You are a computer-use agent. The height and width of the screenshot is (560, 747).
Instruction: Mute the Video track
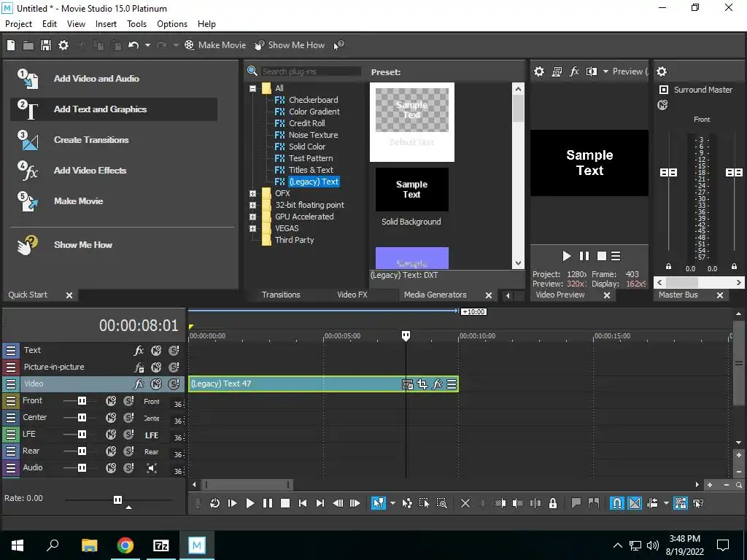pyautogui.click(x=156, y=384)
